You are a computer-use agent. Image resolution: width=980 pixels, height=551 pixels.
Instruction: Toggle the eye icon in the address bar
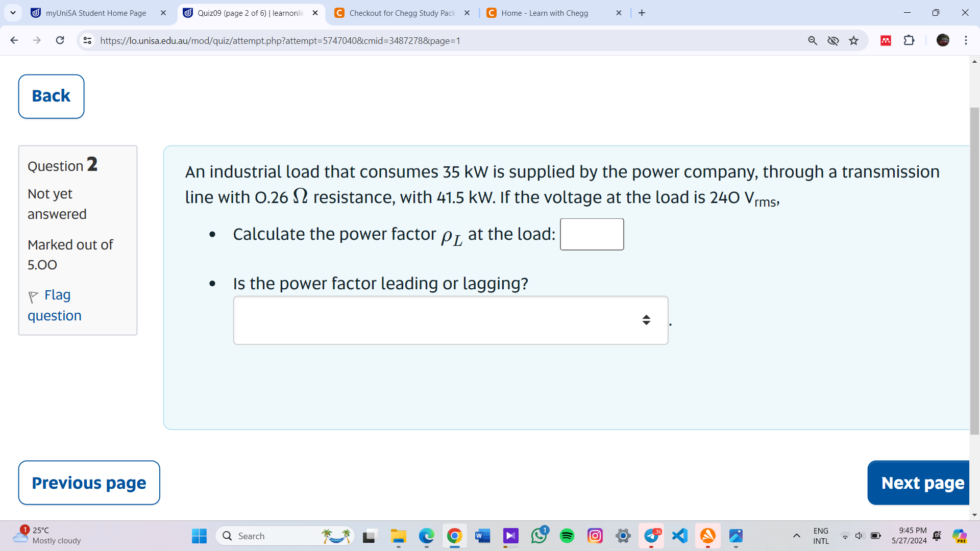(x=834, y=40)
